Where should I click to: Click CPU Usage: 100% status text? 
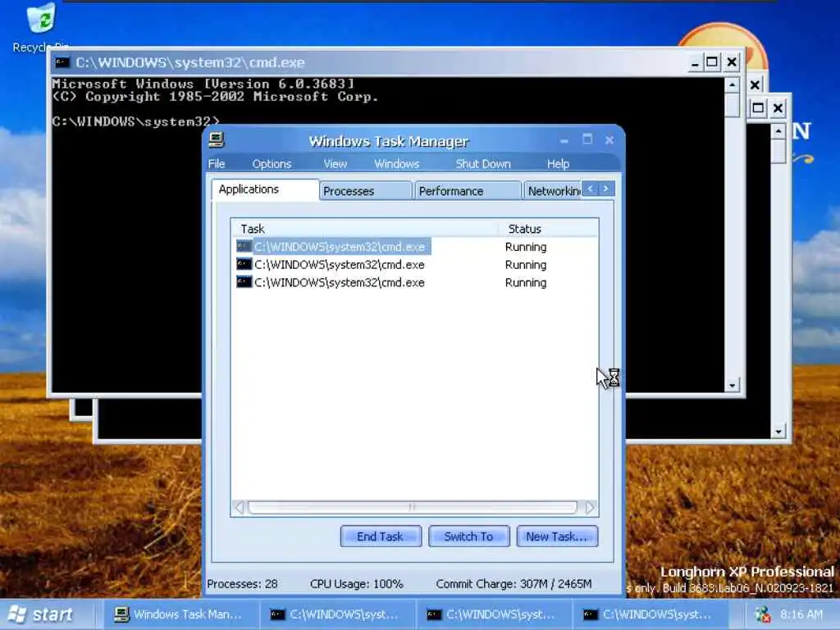click(356, 584)
